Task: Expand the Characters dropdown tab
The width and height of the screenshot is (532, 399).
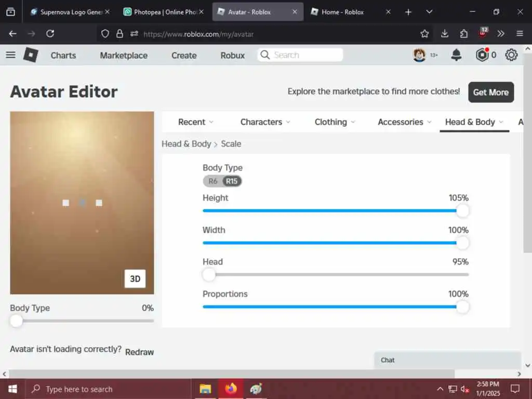Action: click(265, 122)
